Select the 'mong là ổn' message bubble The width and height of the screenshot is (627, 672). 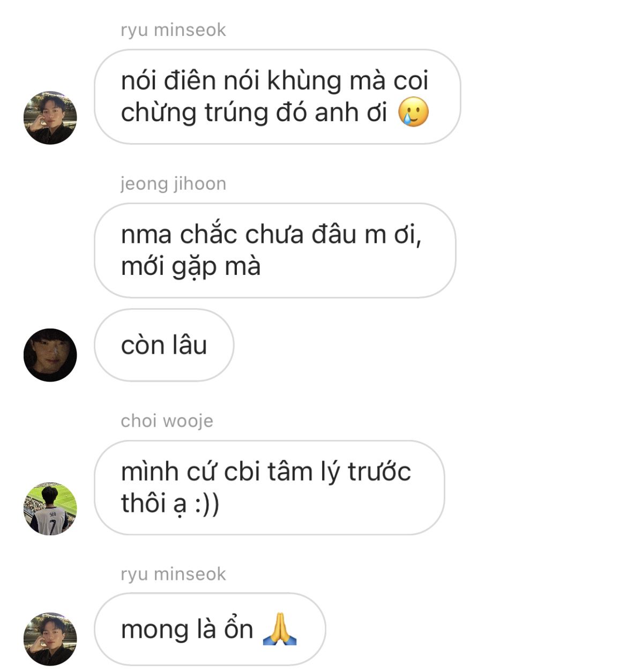pyautogui.click(x=210, y=629)
